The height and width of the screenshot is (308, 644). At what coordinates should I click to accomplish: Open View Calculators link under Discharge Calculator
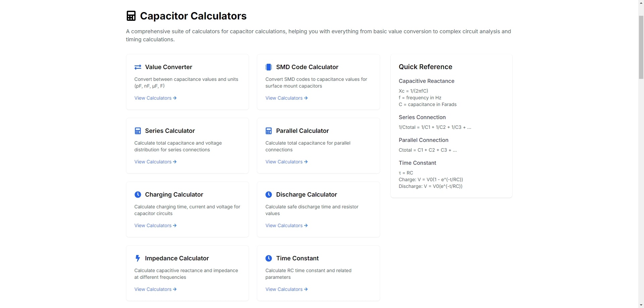click(286, 225)
